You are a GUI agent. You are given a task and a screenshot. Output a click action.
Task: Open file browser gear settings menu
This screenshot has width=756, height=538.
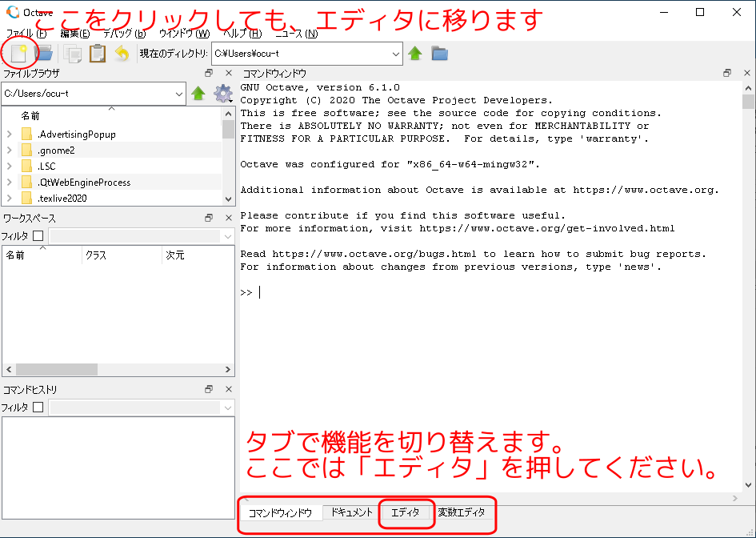coord(222,94)
